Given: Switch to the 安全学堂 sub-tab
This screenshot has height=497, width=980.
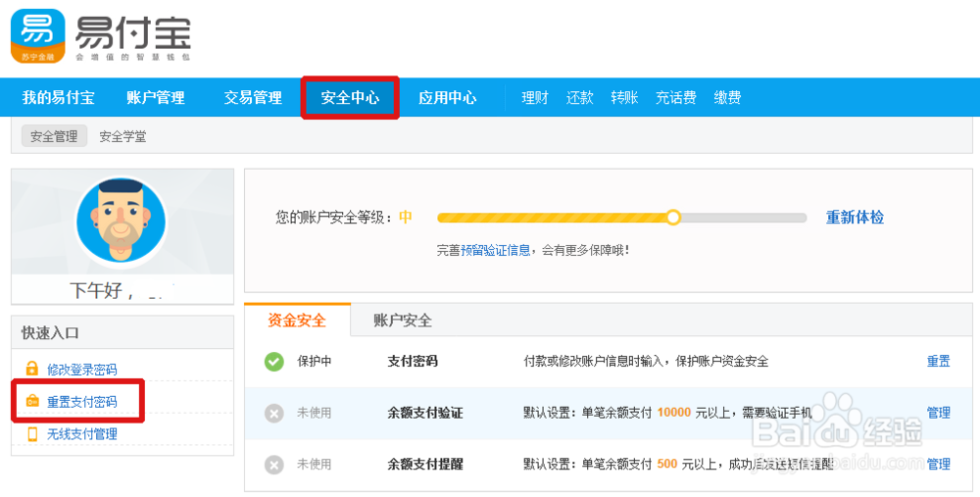Looking at the screenshot, I should point(122,136).
